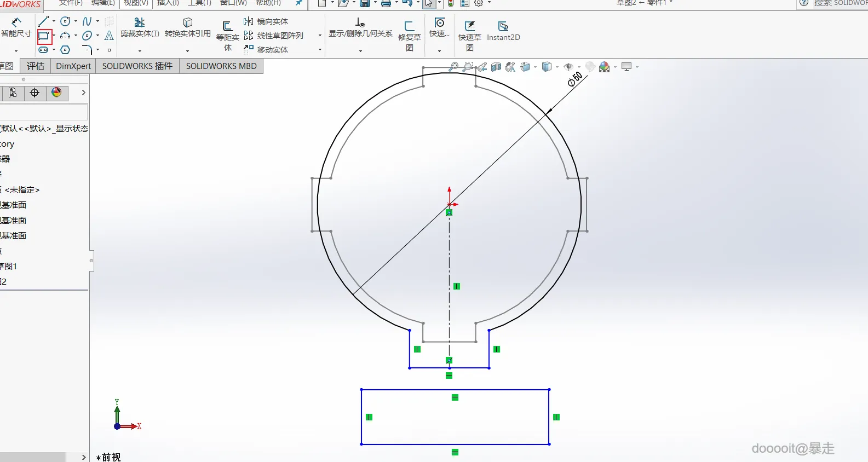Open the Convert Entities dropdown arrow

point(188,51)
